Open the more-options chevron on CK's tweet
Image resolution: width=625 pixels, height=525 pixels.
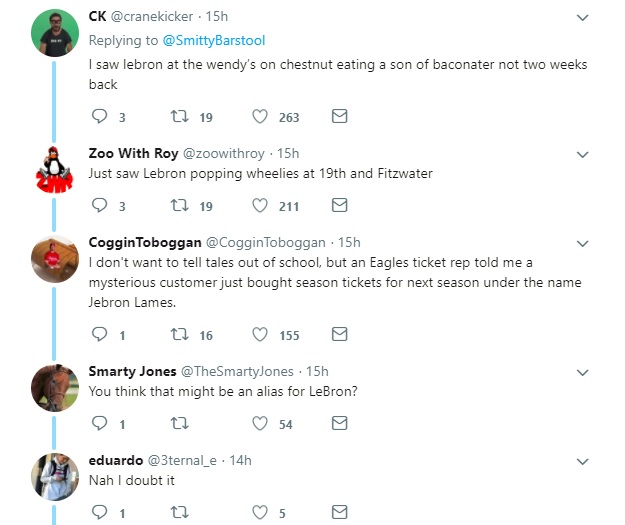click(x=584, y=18)
